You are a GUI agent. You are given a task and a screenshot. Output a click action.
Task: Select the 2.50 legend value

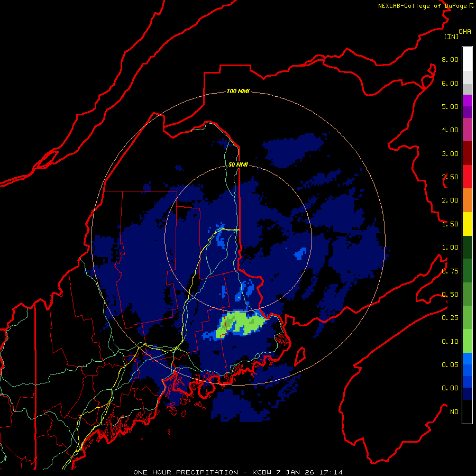(450, 177)
